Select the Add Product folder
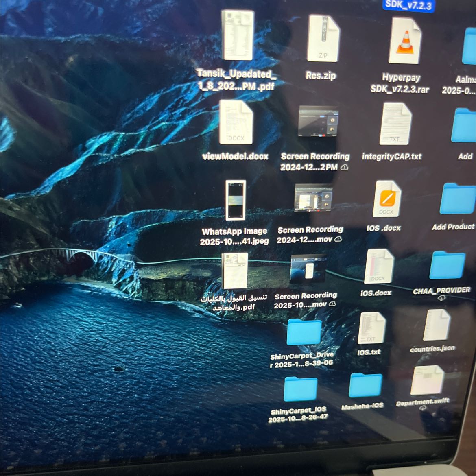The image size is (476, 476). (457, 199)
